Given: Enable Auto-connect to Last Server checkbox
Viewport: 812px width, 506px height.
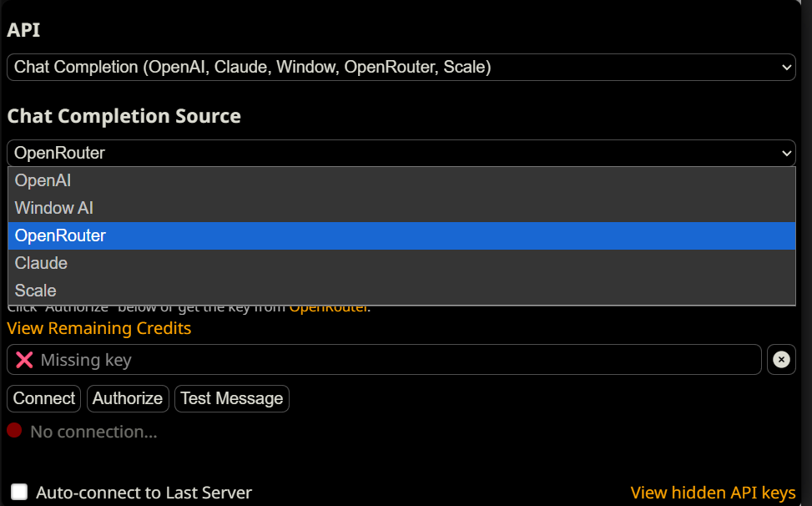Looking at the screenshot, I should pyautogui.click(x=19, y=492).
